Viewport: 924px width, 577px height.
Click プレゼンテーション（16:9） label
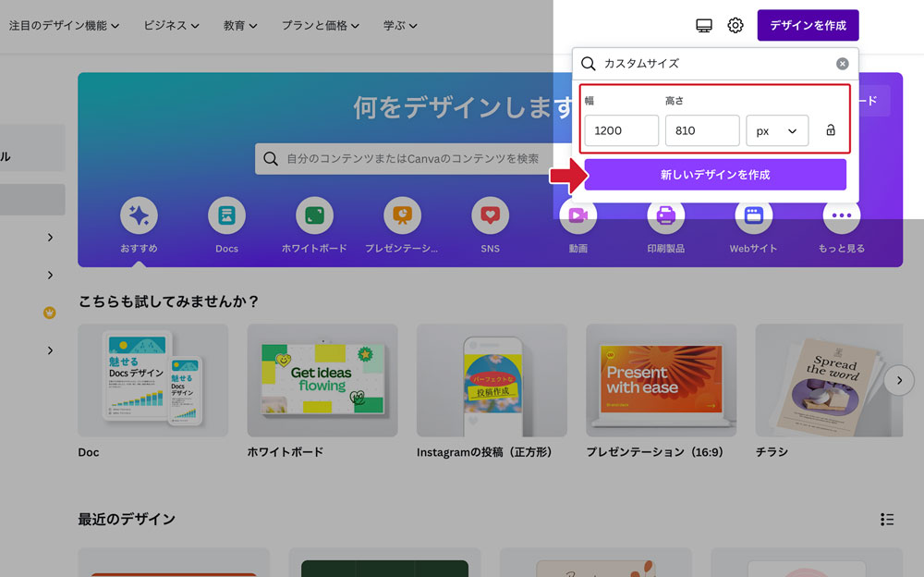pos(655,452)
